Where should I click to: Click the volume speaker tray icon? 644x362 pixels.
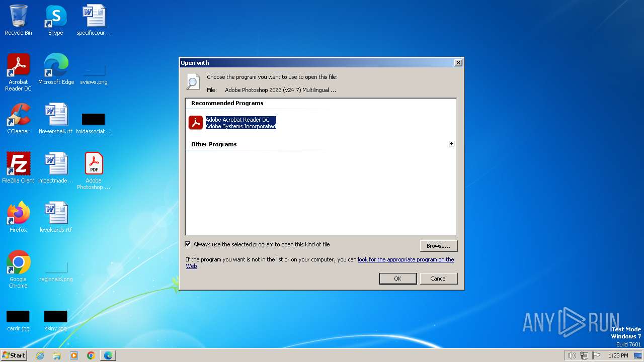(572, 355)
